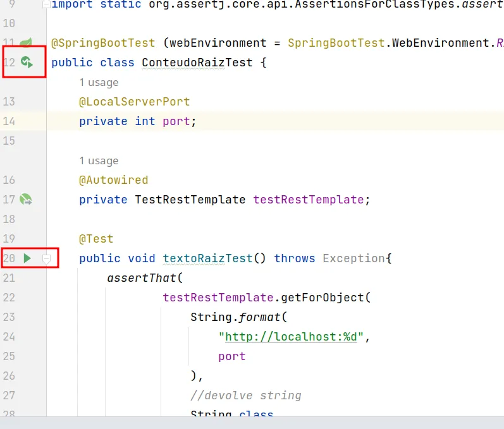
Task: Click the method name textoRaizTest
Action: point(207,258)
